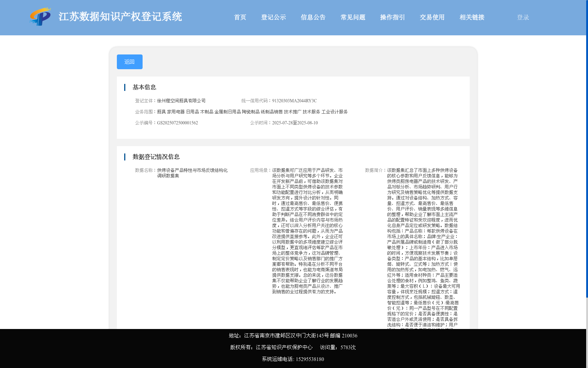
Task: Open the 交易使用 menu item
Action: [432, 17]
